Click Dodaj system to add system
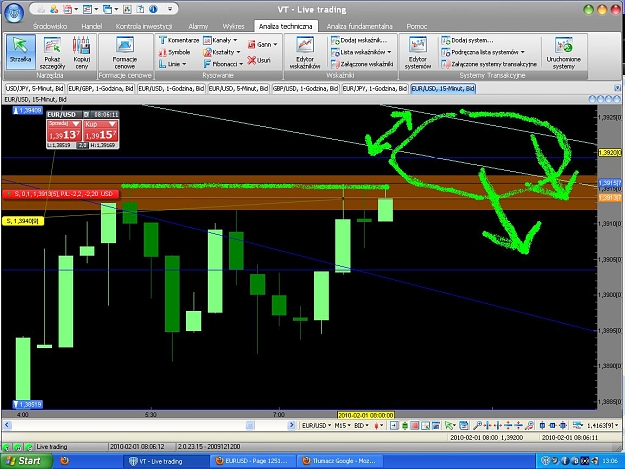Screen dimensions: 625x469 click(467, 40)
